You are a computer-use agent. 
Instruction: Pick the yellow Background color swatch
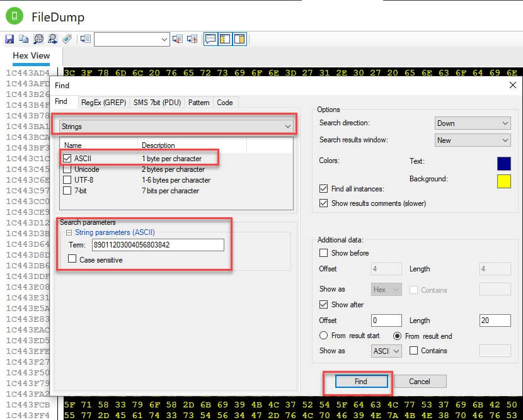503,181
